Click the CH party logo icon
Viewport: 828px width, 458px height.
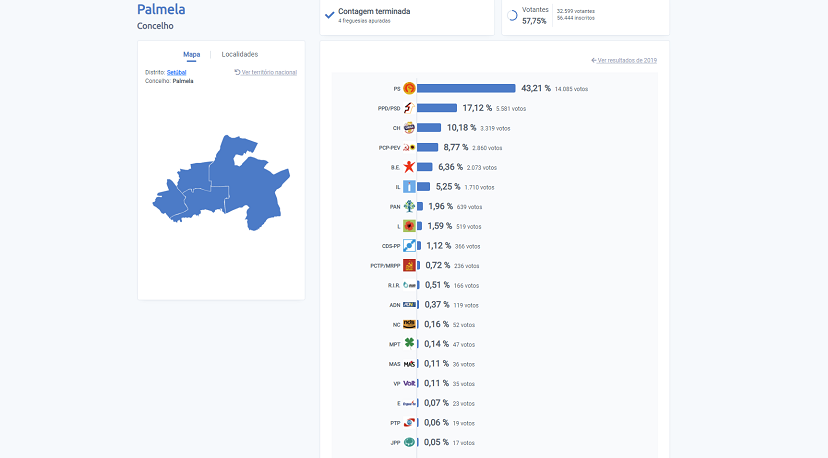tap(408, 128)
